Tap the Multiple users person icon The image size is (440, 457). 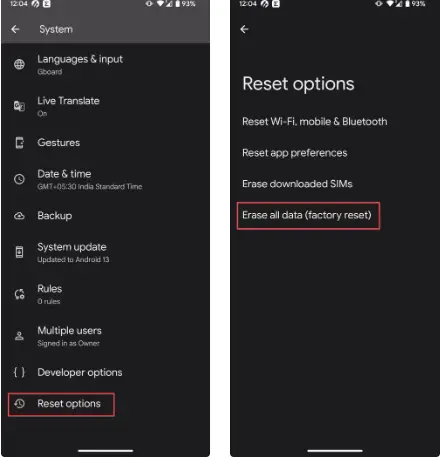point(19,336)
